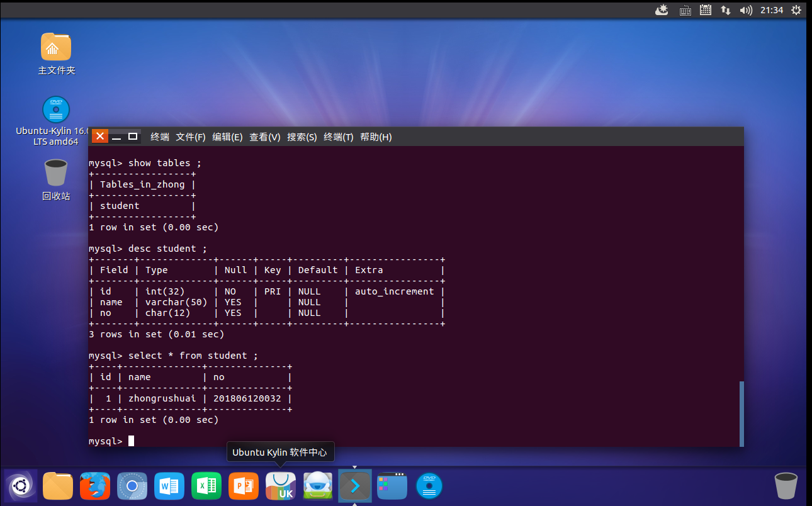Launch the file manager from the dock
Image resolution: width=812 pixels, height=506 pixels.
(58, 486)
